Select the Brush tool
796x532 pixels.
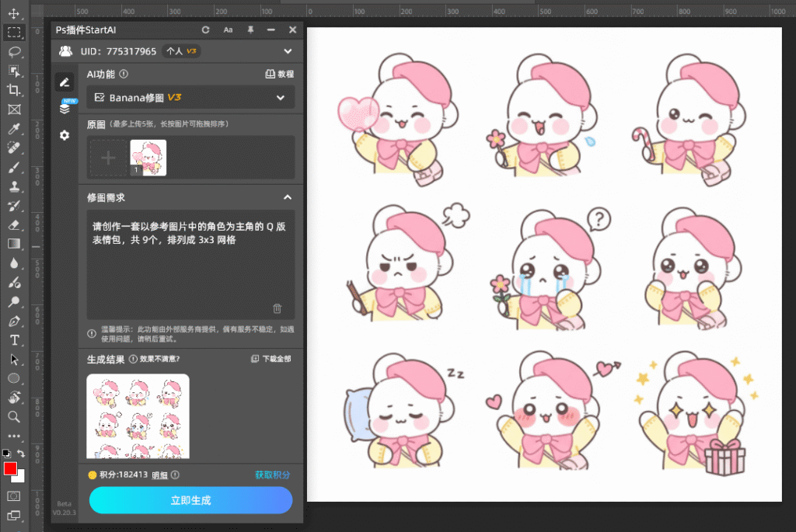12,168
